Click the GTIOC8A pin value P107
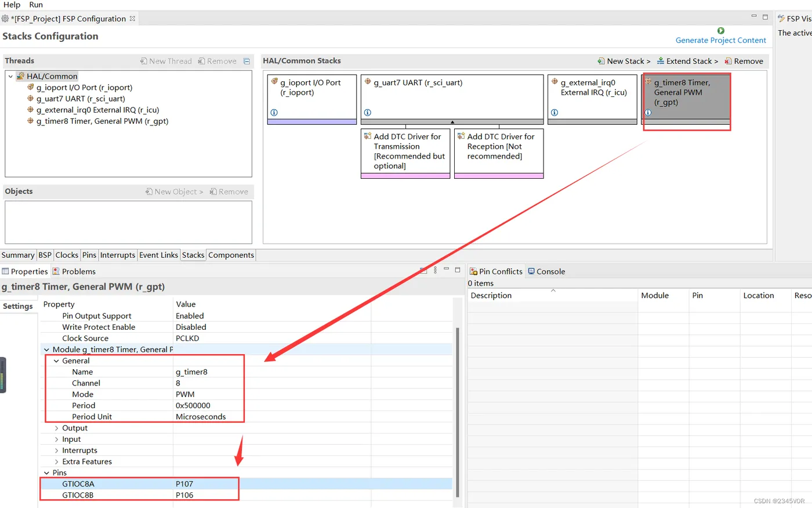Viewport: 812px width, 508px height. [x=184, y=484]
